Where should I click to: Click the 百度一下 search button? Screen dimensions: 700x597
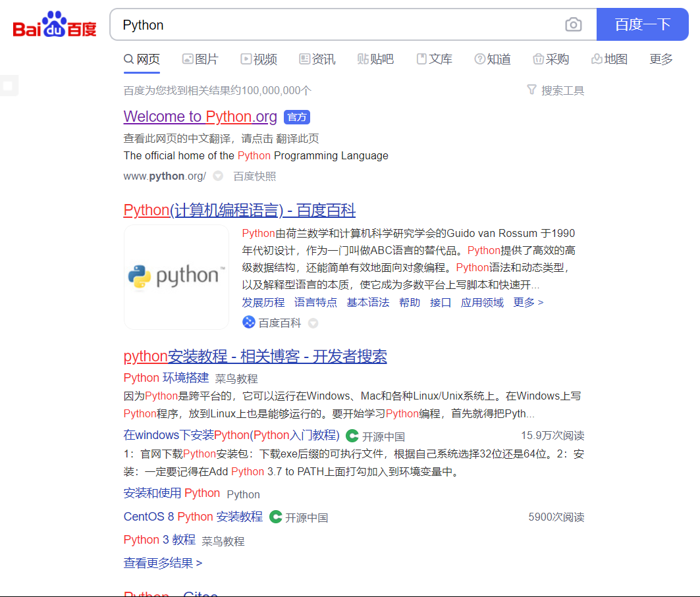coord(643,24)
